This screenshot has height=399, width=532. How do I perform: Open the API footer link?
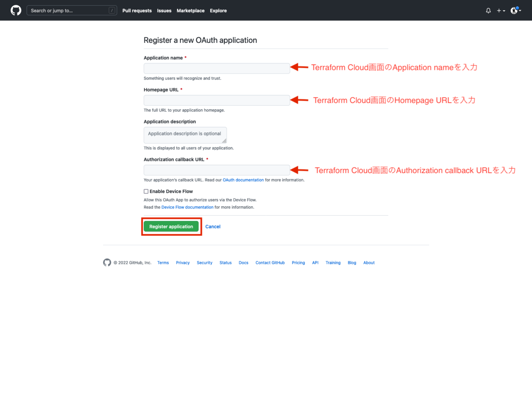(x=315, y=263)
